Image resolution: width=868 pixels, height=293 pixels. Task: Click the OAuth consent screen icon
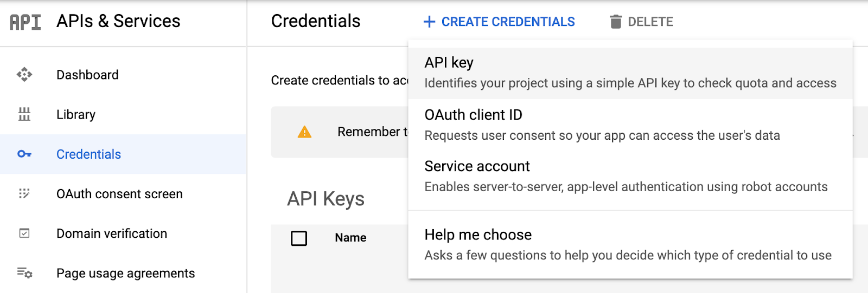[x=24, y=194]
